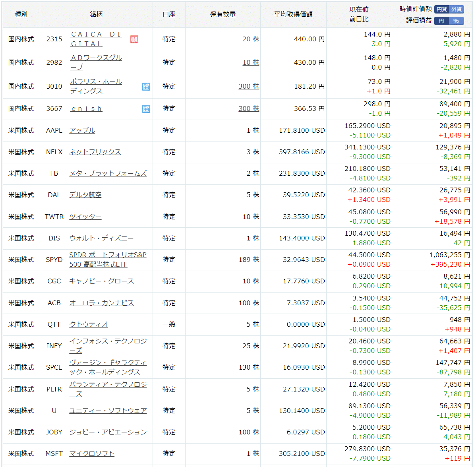The width and height of the screenshot is (476, 467).
Task: Open ユニティー・ソフトウェア stock page
Action: tap(108, 411)
